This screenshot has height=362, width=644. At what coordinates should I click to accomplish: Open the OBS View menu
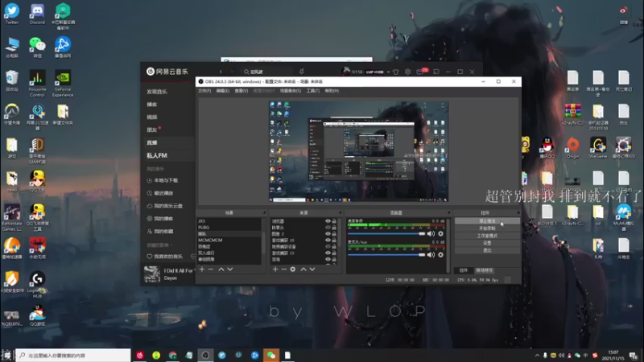[241, 91]
